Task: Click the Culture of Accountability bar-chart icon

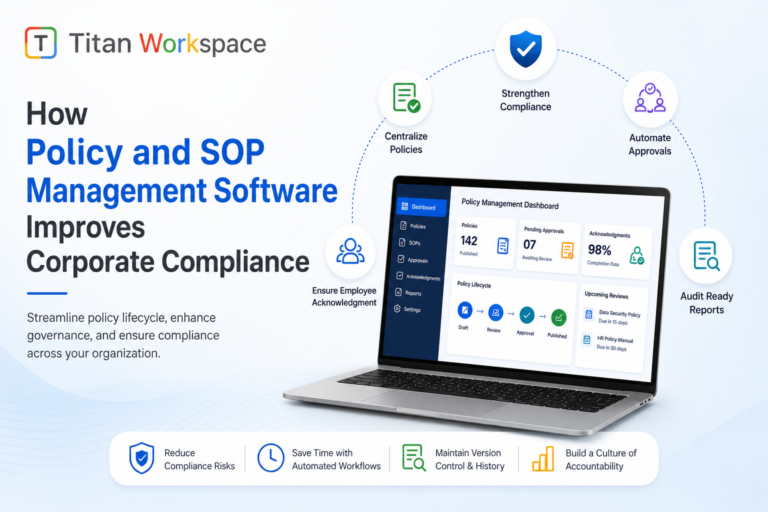Action: (543, 459)
